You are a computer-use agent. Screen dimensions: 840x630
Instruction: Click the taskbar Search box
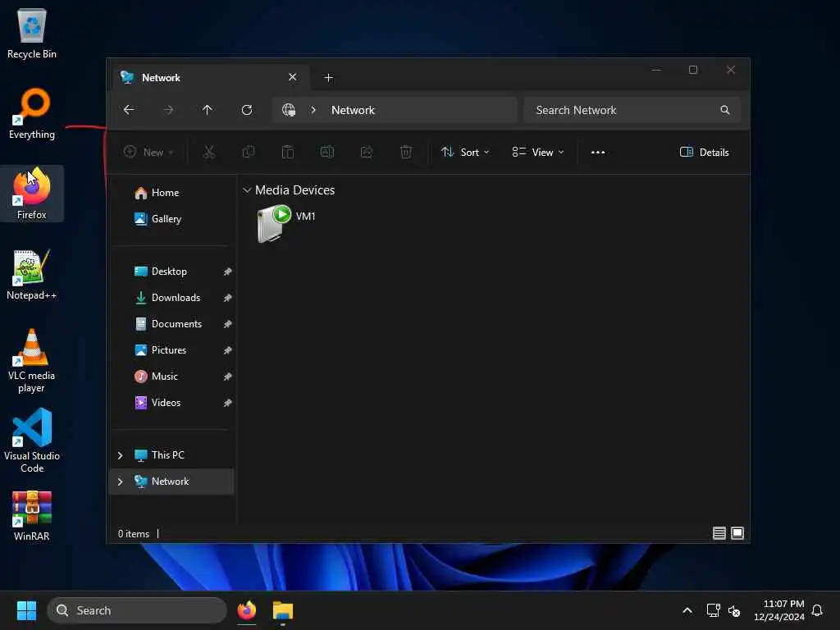pos(137,610)
